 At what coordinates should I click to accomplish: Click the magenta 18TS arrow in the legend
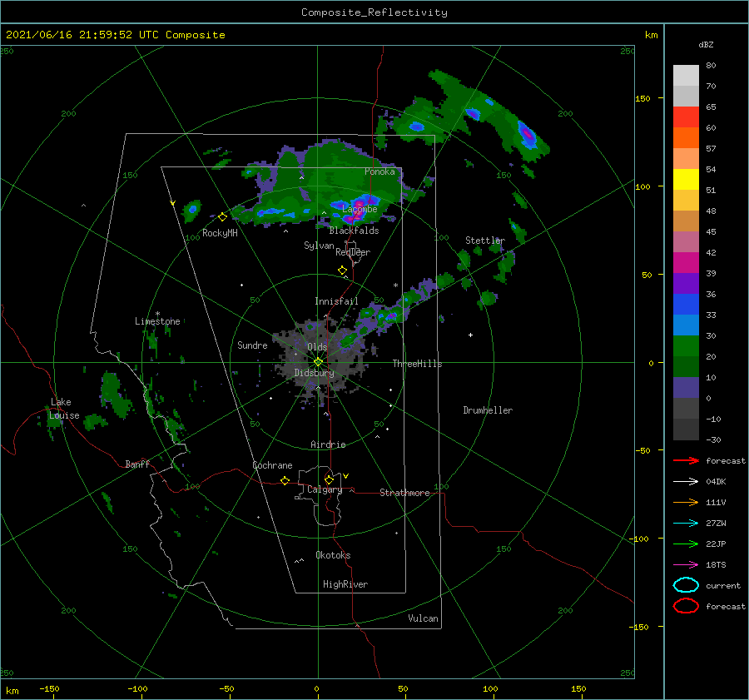coord(686,565)
